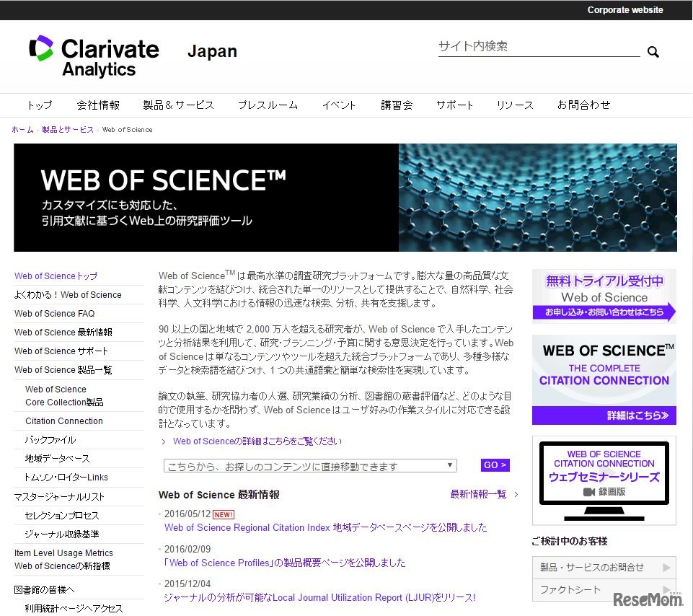This screenshot has width=693, height=616.
Task: Open お問合わせ menu item
Action: click(583, 105)
